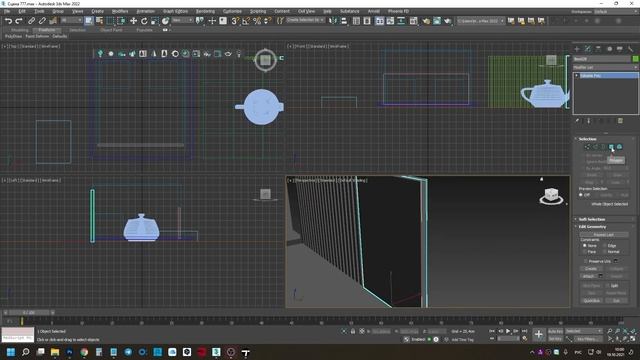Select Element sub-object level icon

click(x=620, y=147)
